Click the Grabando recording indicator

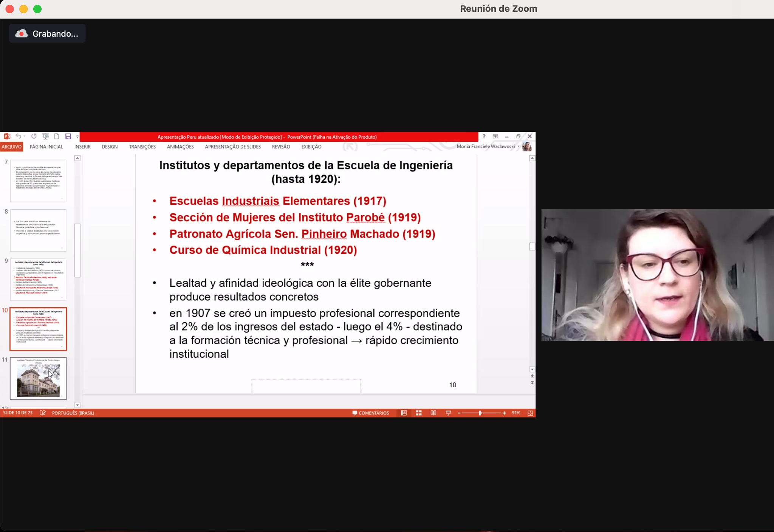[47, 34]
